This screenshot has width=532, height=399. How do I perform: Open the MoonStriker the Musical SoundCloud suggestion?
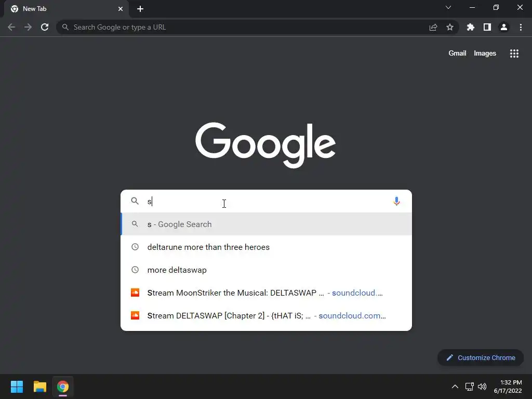tap(267, 293)
